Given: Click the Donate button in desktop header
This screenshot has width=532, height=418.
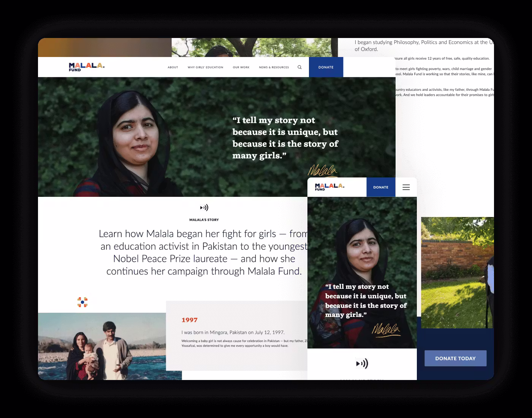Looking at the screenshot, I should [326, 67].
